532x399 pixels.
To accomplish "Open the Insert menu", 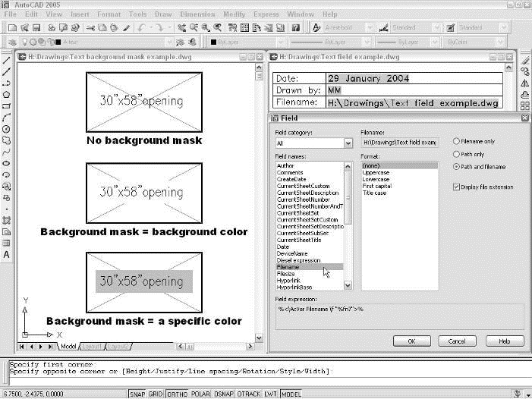I will click(x=80, y=14).
